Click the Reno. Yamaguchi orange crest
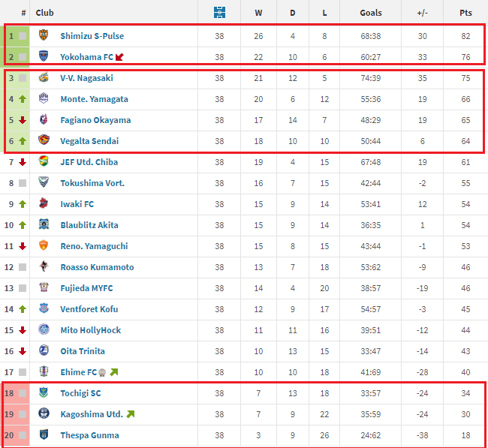Image resolution: width=488 pixels, height=448 pixels. [44, 245]
